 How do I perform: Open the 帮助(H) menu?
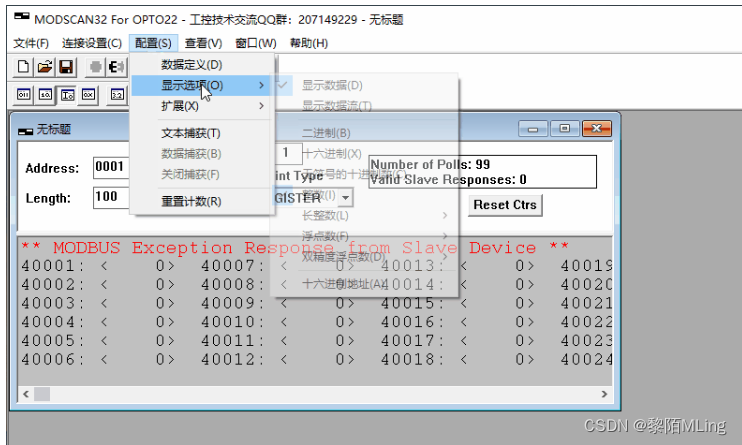pyautogui.click(x=309, y=43)
